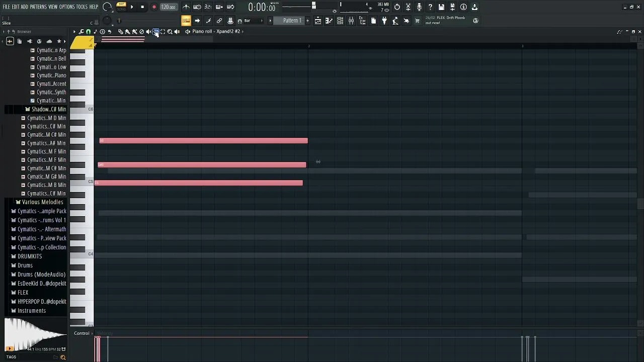
Task: Click the microphone recording icon
Action: (x=419, y=7)
